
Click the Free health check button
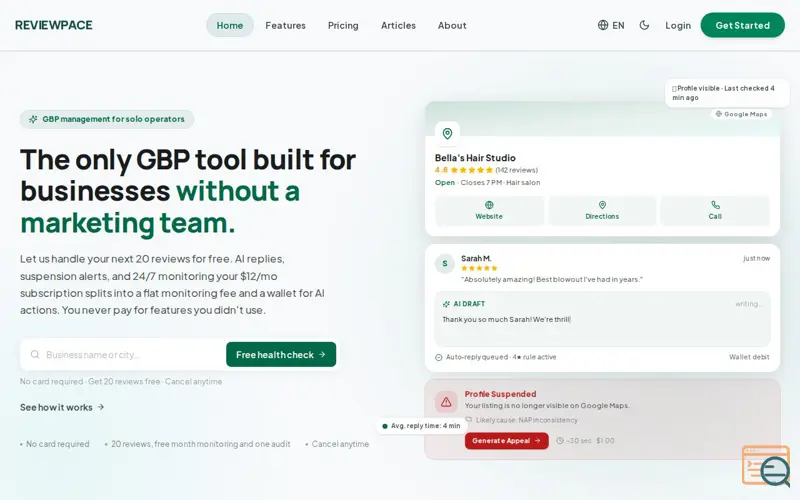click(281, 355)
